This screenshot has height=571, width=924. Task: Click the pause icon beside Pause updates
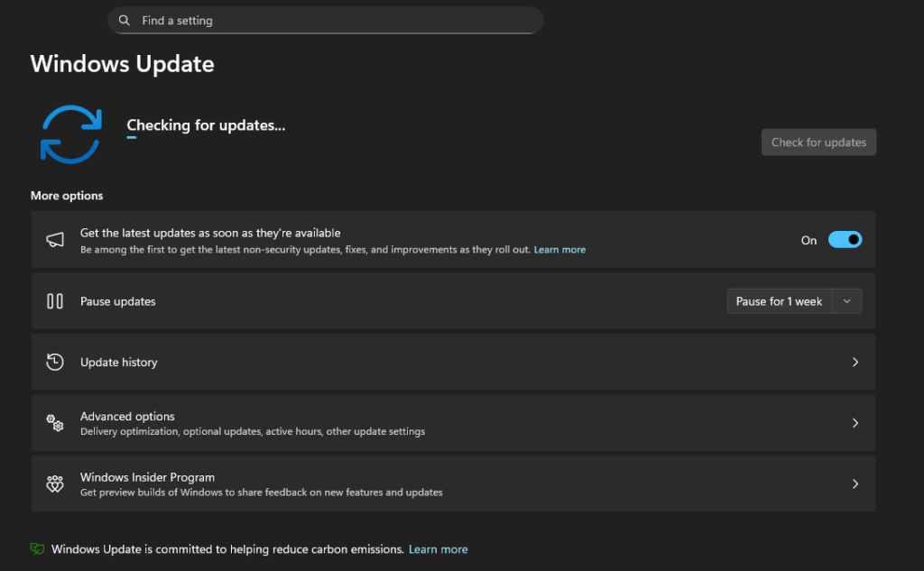point(55,301)
